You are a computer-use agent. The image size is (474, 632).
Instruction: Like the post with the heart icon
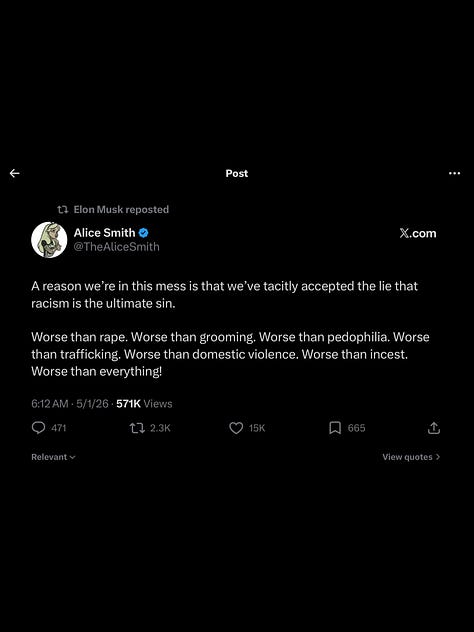point(236,428)
